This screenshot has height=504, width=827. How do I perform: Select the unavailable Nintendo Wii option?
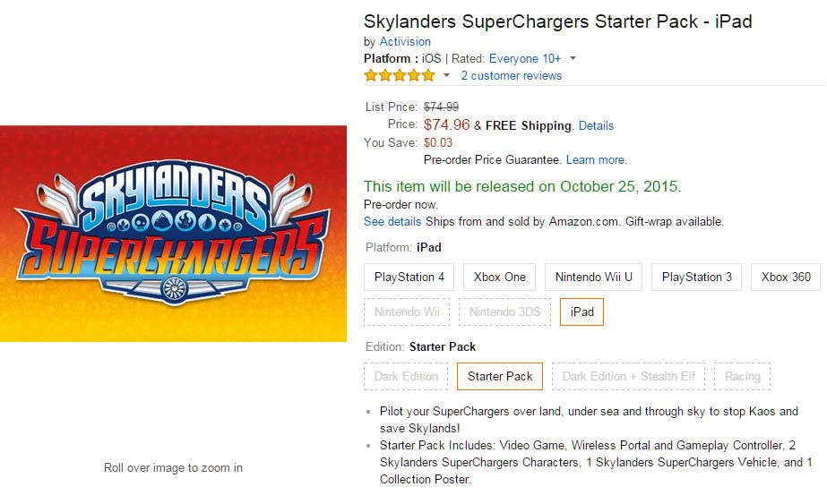click(x=407, y=312)
